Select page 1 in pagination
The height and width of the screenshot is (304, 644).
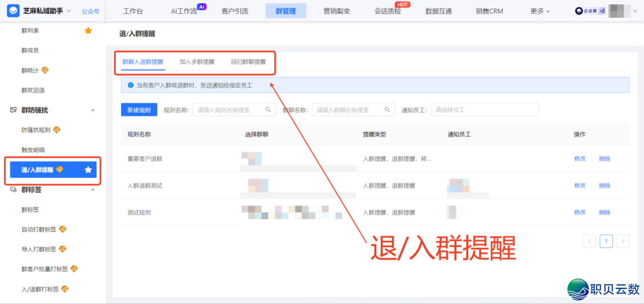pyautogui.click(x=606, y=241)
